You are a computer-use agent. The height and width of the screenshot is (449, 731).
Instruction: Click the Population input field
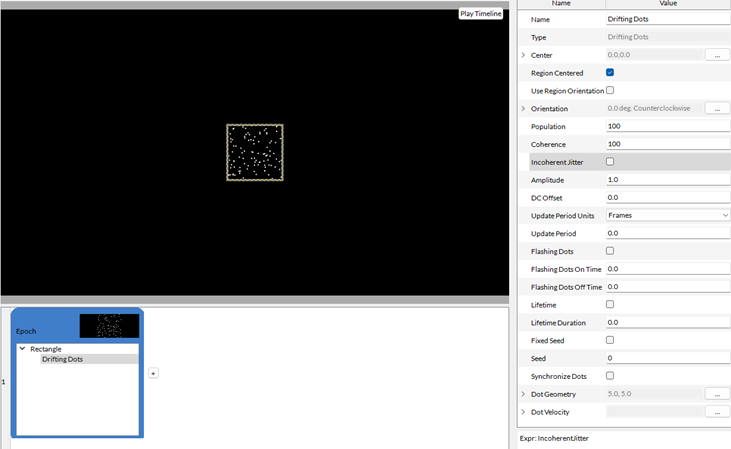tap(668, 127)
